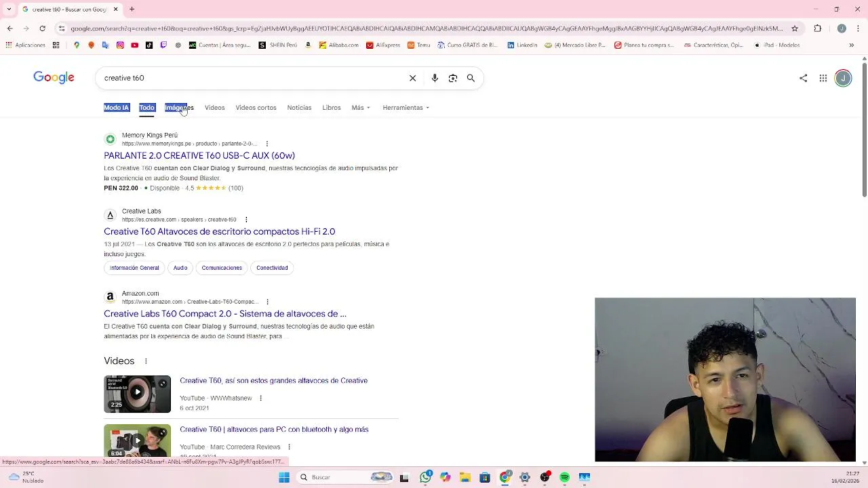Show hidden bookmarks with chevron
This screenshot has width=868, height=488.
click(x=851, y=45)
